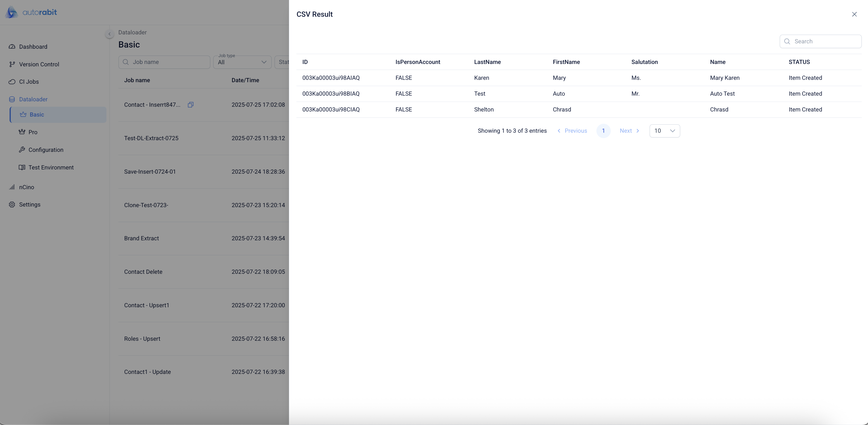This screenshot has width=868, height=425.
Task: Click the Settings gear icon
Action: coord(12,205)
